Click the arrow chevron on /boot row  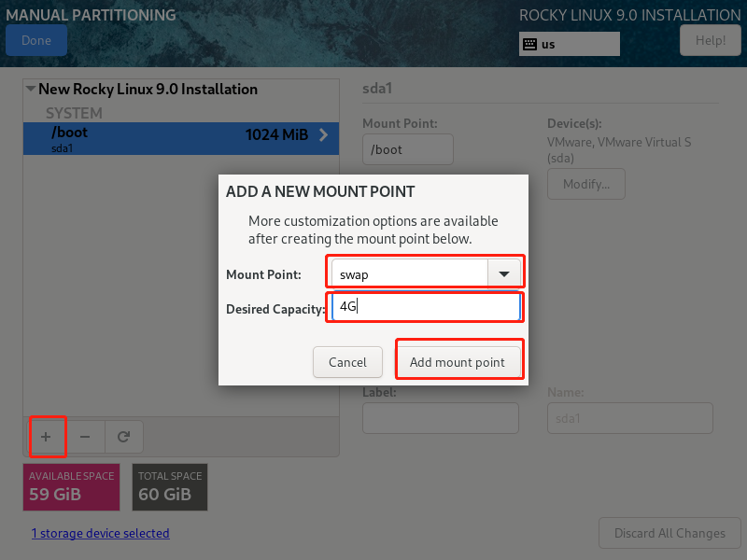(324, 135)
